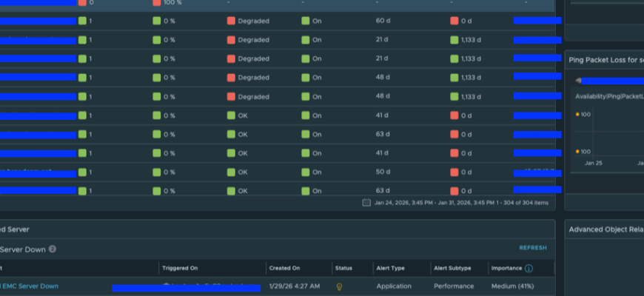Screen dimensions: 644x296
Task: Sort alerts by the Created On column
Action: click(285, 268)
